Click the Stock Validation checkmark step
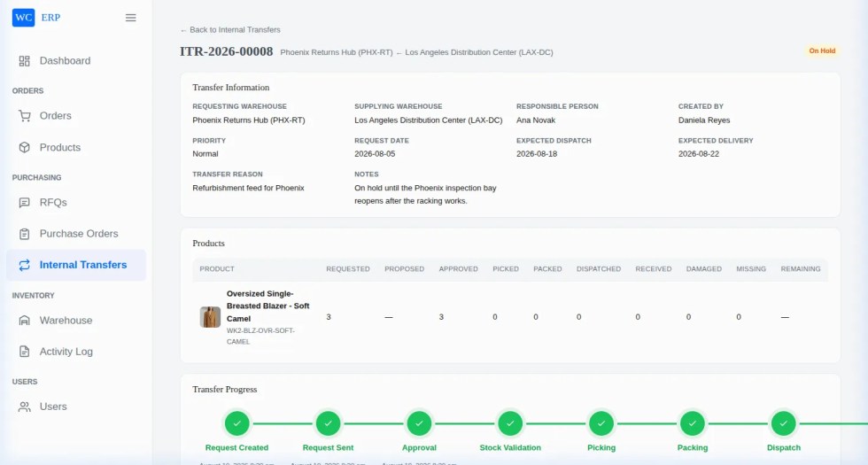Screen dimensions: 868x465 (x=510, y=423)
